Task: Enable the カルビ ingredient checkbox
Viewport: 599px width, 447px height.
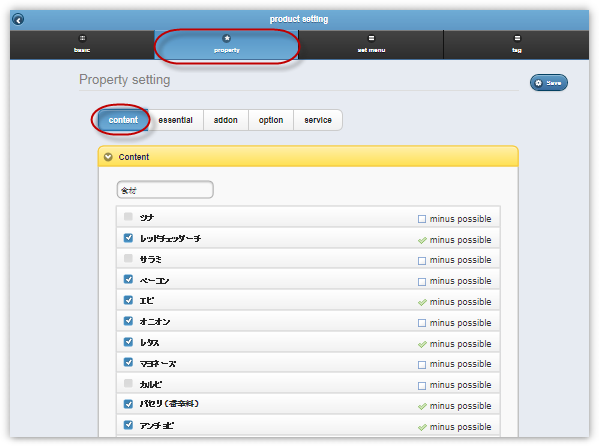Action: click(x=128, y=384)
